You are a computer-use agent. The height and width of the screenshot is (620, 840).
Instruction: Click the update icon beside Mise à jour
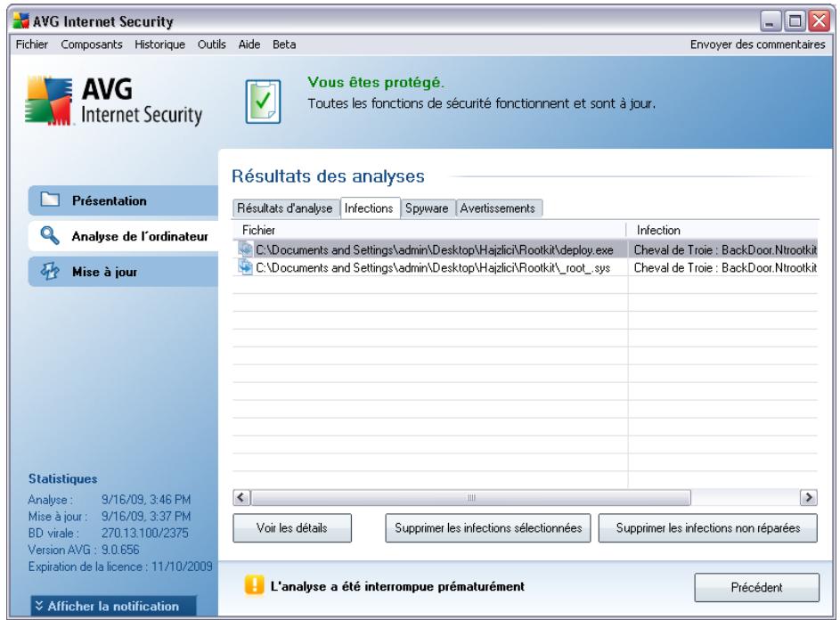[x=50, y=271]
